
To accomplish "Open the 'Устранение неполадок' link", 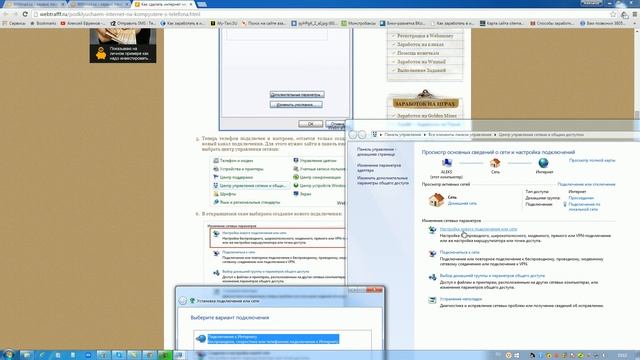I will (460, 299).
